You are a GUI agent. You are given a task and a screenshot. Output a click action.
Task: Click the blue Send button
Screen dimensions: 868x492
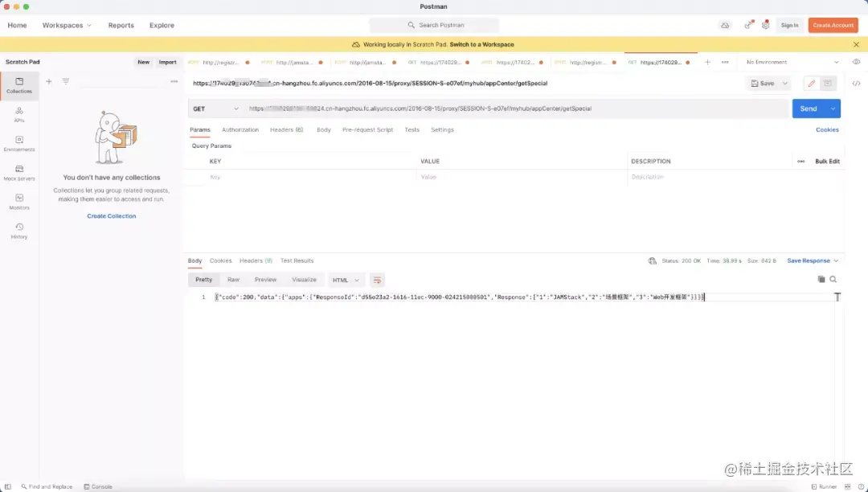809,109
